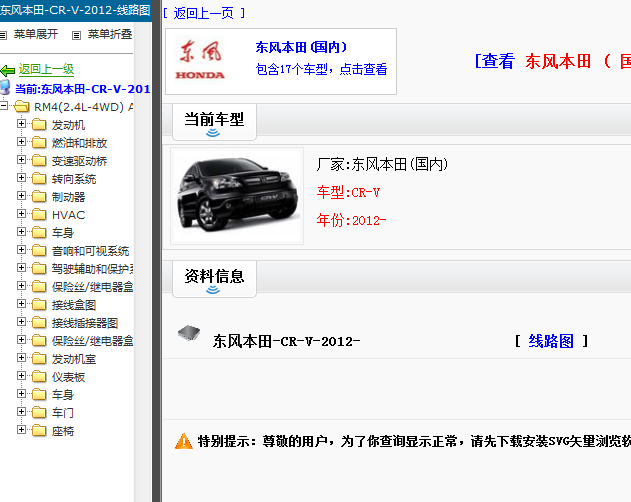
Task: Expand the 燃油和排放 tree node
Action: (x=21, y=142)
